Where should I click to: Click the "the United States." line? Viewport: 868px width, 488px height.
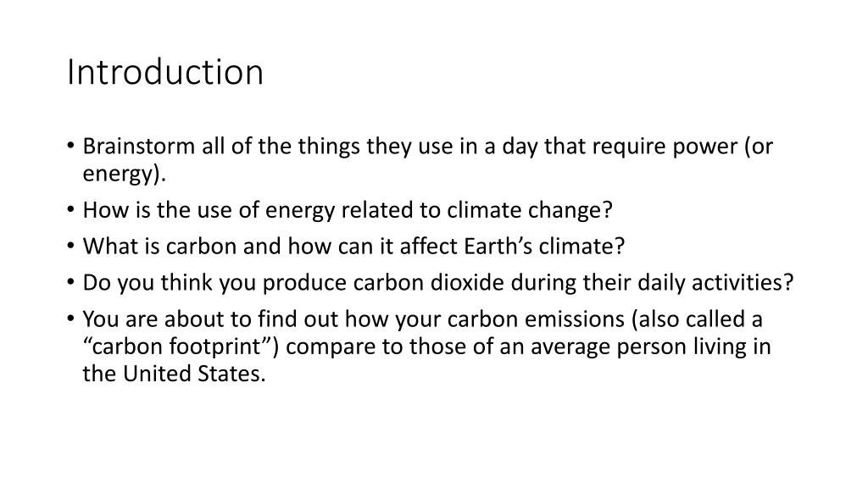174,374
